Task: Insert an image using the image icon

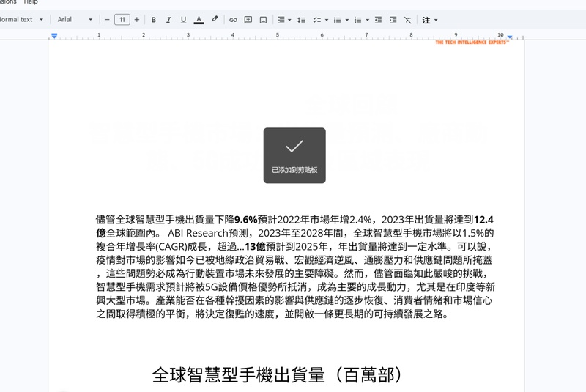Action: [x=264, y=20]
